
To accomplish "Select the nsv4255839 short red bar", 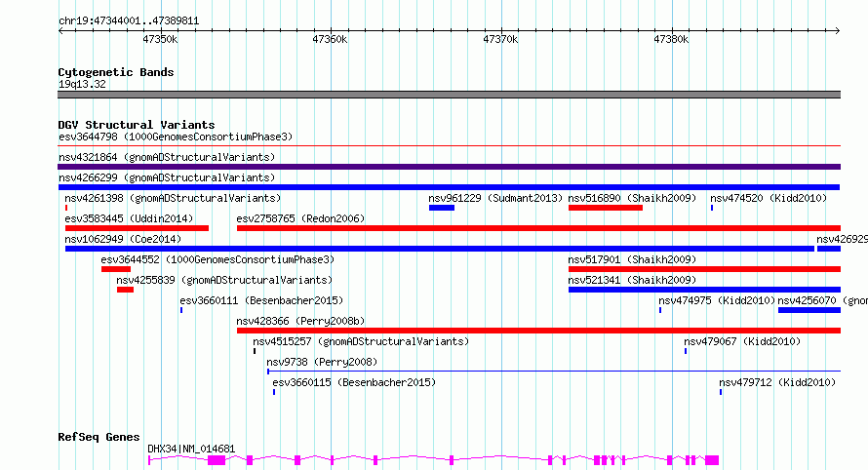I will coord(125,290).
